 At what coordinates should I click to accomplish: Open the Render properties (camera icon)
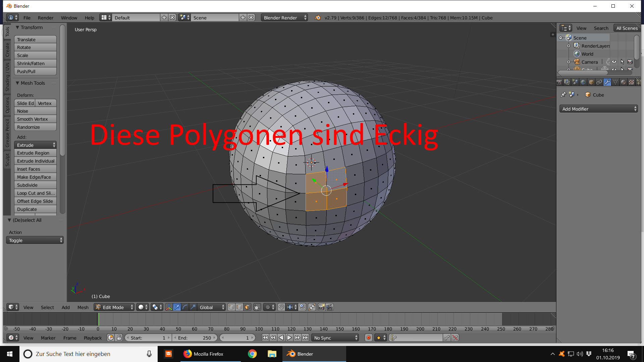click(559, 82)
